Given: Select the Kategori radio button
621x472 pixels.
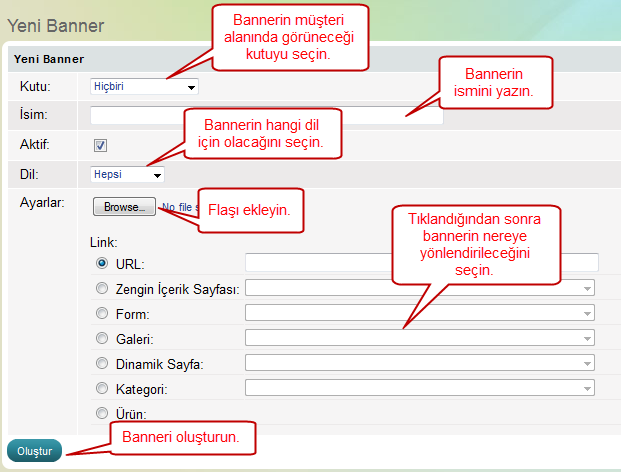Looking at the screenshot, I should (101, 387).
